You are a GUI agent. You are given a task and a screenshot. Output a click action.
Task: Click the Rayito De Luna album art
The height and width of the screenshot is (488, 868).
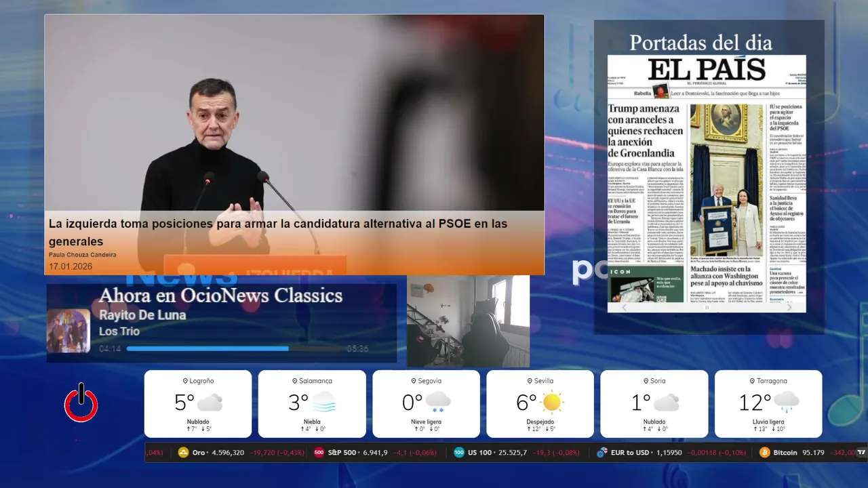pyautogui.click(x=68, y=331)
